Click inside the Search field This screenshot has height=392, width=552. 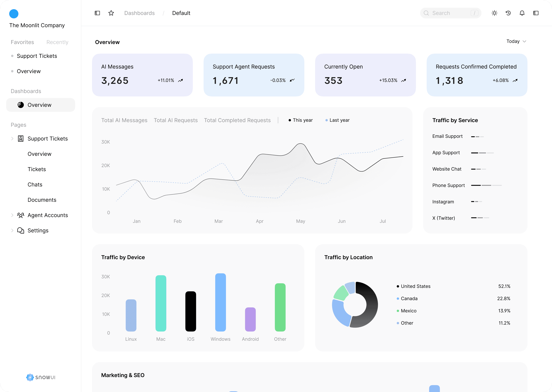point(451,13)
